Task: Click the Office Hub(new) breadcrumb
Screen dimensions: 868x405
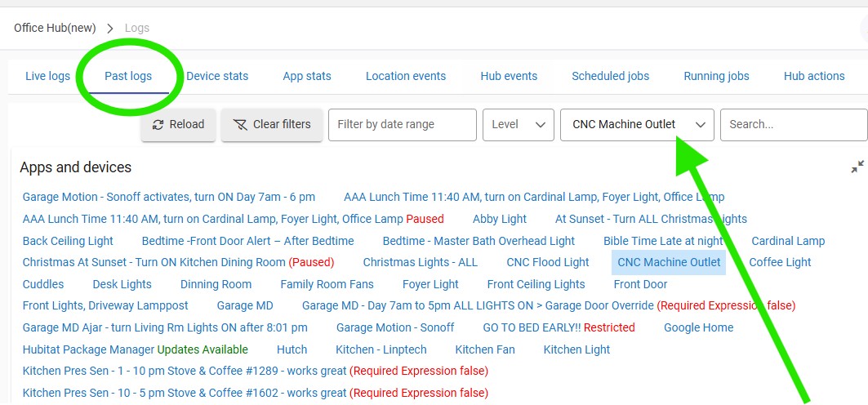Action: 55,28
